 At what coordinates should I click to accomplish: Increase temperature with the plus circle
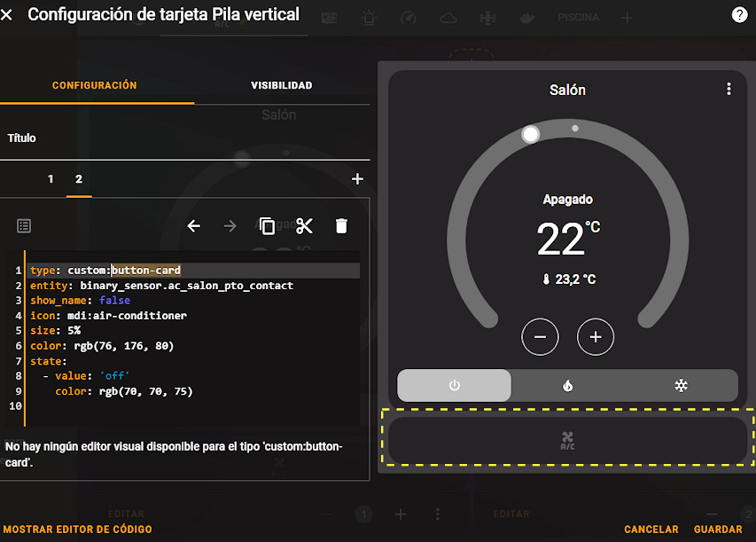coord(596,337)
